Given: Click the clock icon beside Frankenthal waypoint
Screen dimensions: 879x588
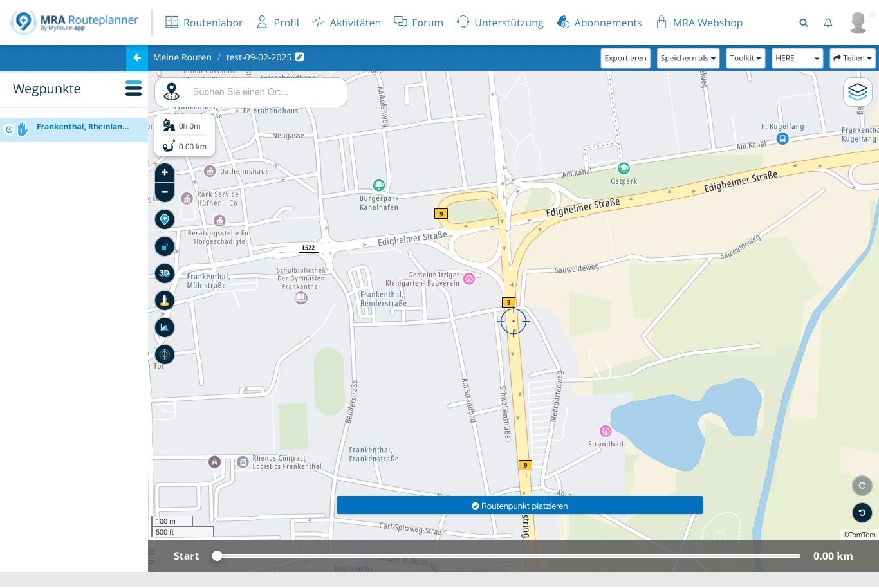Looking at the screenshot, I should coord(9,130).
